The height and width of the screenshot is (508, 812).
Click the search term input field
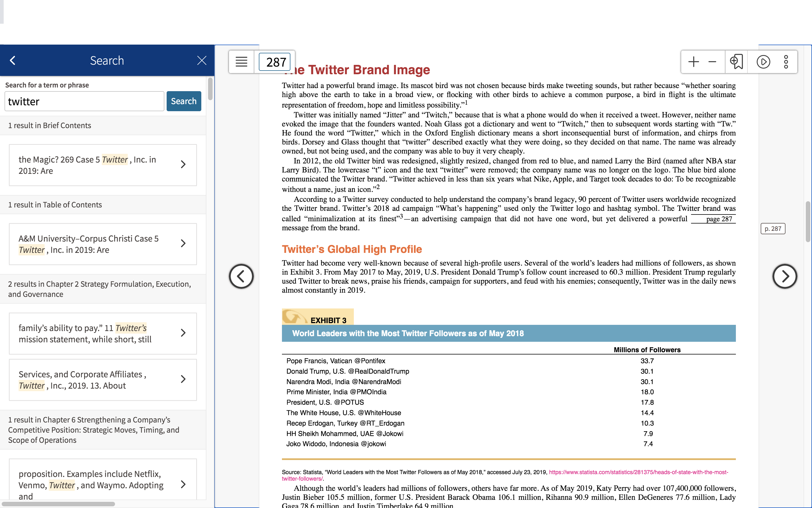click(84, 101)
